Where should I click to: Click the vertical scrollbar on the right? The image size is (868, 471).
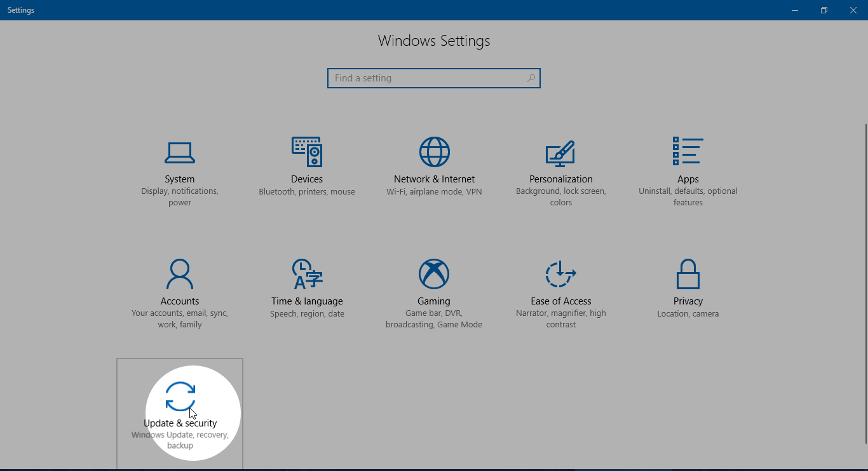point(865,284)
